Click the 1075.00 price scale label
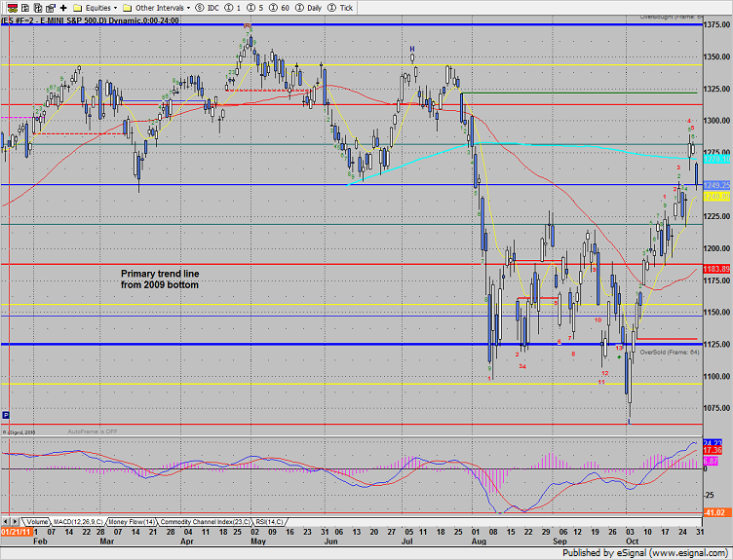This screenshot has height=560, width=733. click(716, 408)
